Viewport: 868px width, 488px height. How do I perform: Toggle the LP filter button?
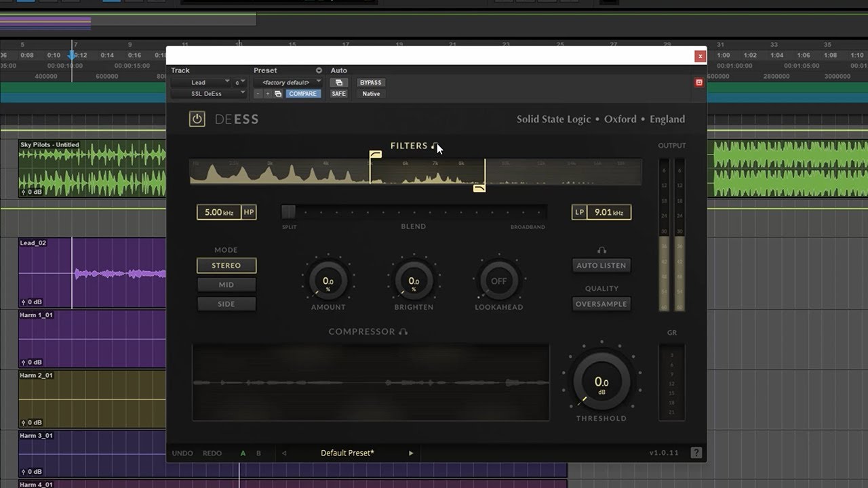(580, 212)
